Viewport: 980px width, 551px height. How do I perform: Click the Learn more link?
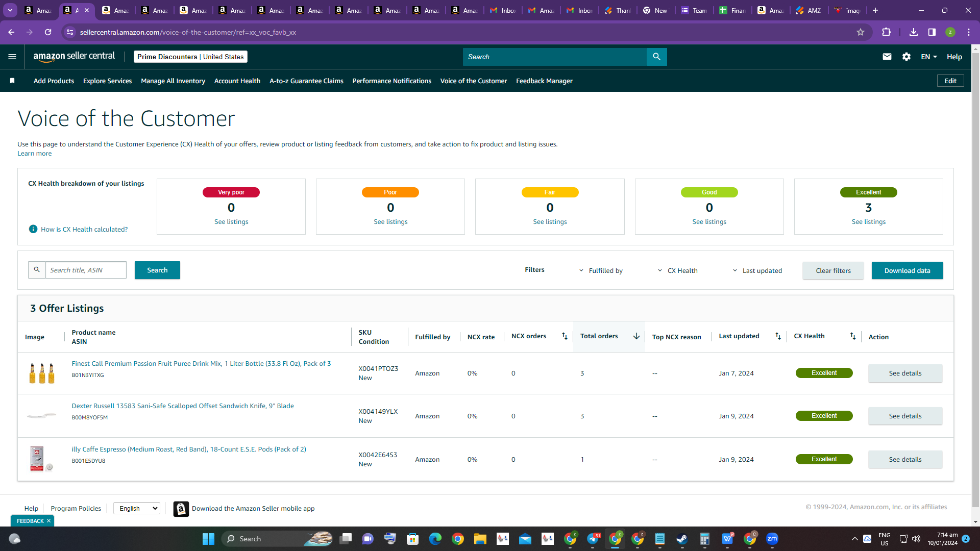click(34, 153)
